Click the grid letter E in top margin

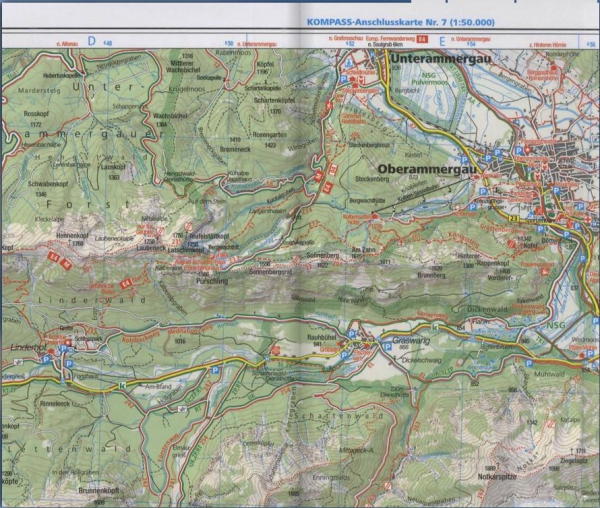[x=443, y=41]
